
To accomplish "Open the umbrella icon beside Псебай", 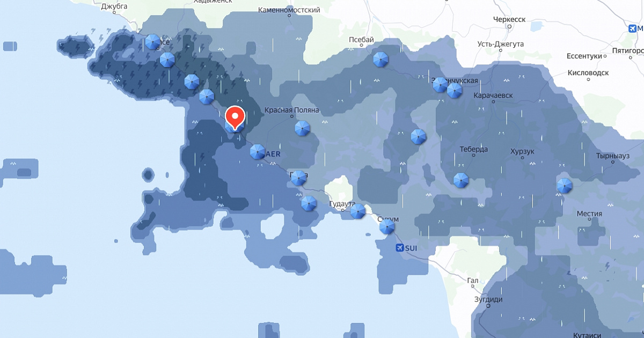I will tap(381, 60).
